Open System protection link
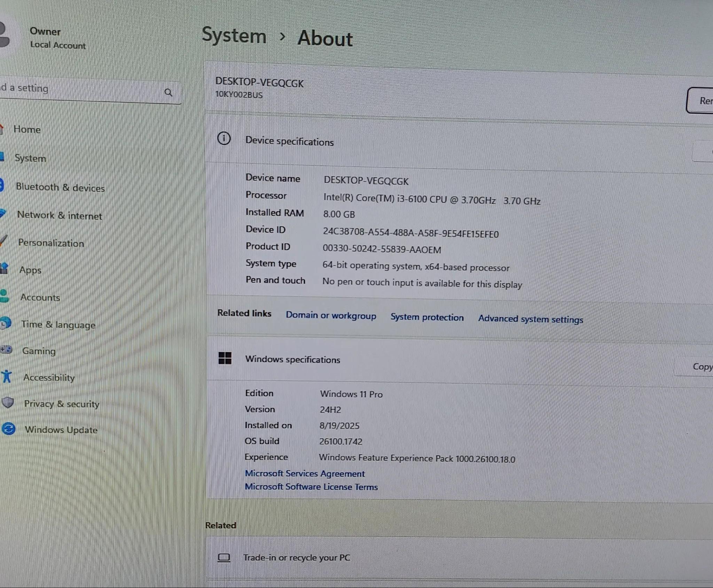This screenshot has height=588, width=713. (427, 317)
